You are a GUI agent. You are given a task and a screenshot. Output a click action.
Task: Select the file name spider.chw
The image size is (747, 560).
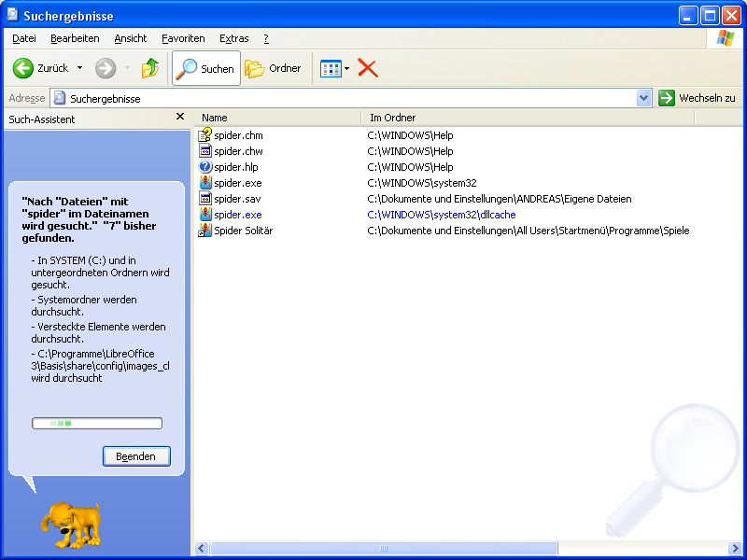pyautogui.click(x=238, y=151)
